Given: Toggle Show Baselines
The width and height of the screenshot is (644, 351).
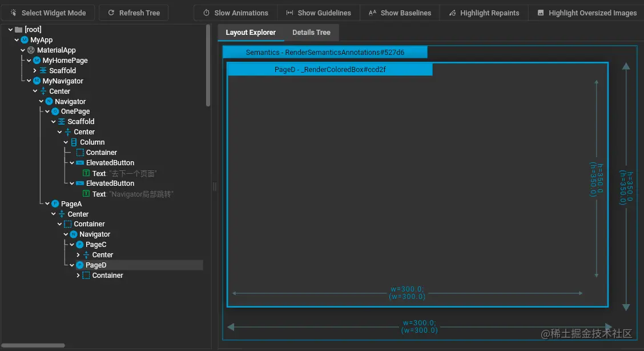Looking at the screenshot, I should click(x=400, y=13).
